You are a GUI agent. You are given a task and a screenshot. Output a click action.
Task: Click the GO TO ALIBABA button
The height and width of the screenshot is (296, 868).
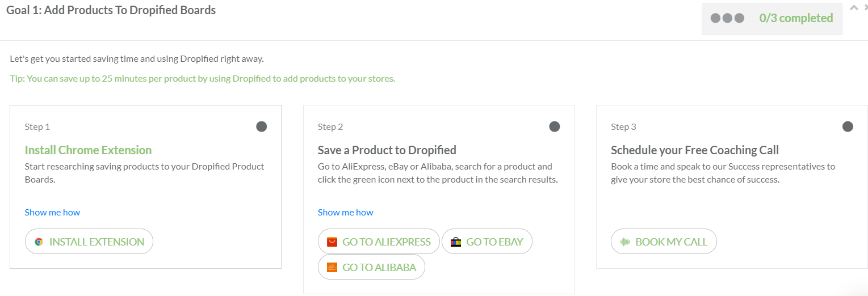pyautogui.click(x=371, y=267)
